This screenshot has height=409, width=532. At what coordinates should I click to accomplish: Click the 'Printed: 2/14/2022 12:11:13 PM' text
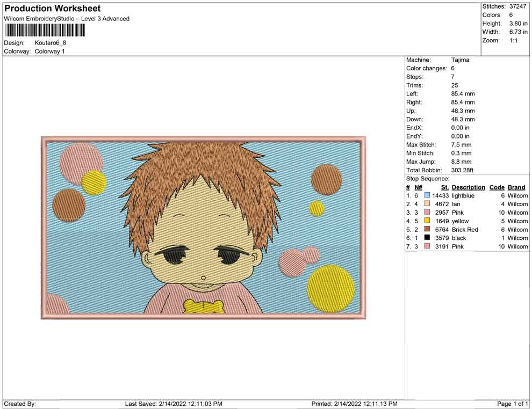click(354, 404)
